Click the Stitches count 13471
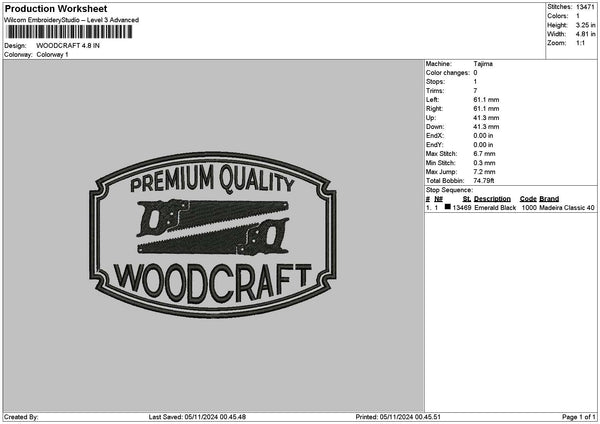The width and height of the screenshot is (600, 424). click(x=585, y=7)
